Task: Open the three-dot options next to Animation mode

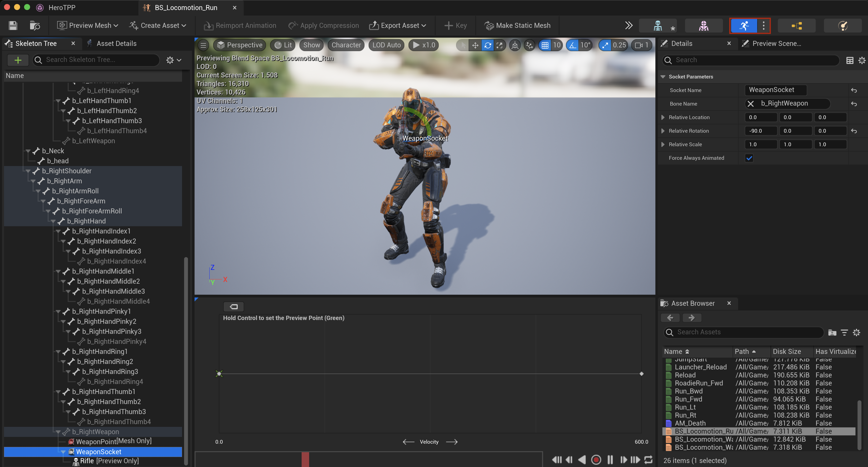Action: pos(763,26)
